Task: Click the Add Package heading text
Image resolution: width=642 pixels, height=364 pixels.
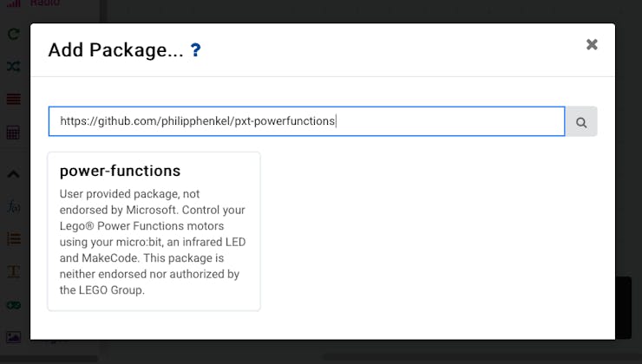Action: coord(116,50)
